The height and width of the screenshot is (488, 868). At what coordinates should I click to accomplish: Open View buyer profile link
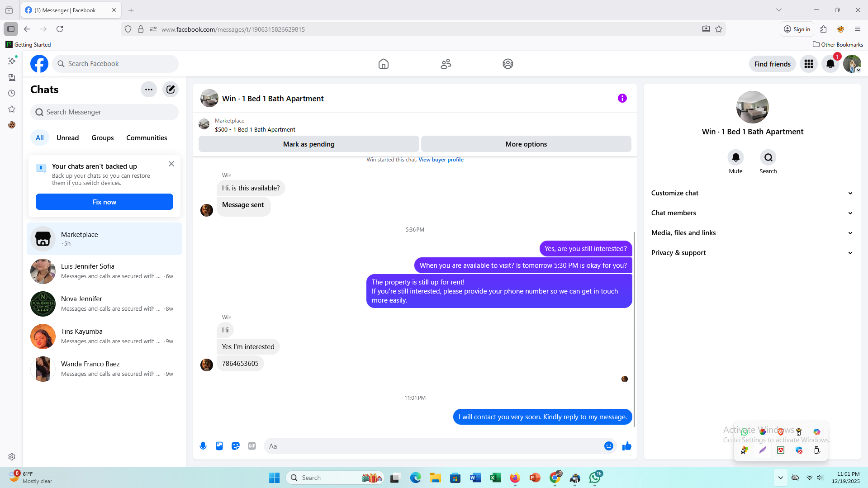pyautogui.click(x=441, y=160)
